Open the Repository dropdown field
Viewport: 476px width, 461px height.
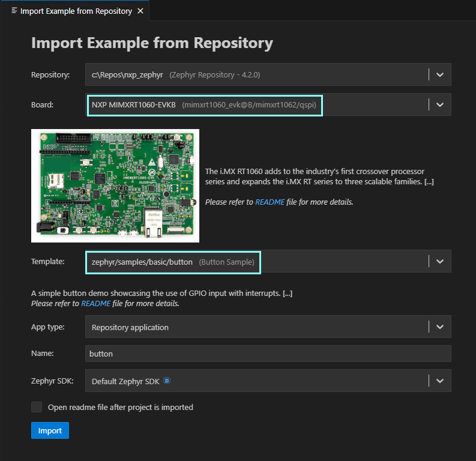tap(268, 74)
